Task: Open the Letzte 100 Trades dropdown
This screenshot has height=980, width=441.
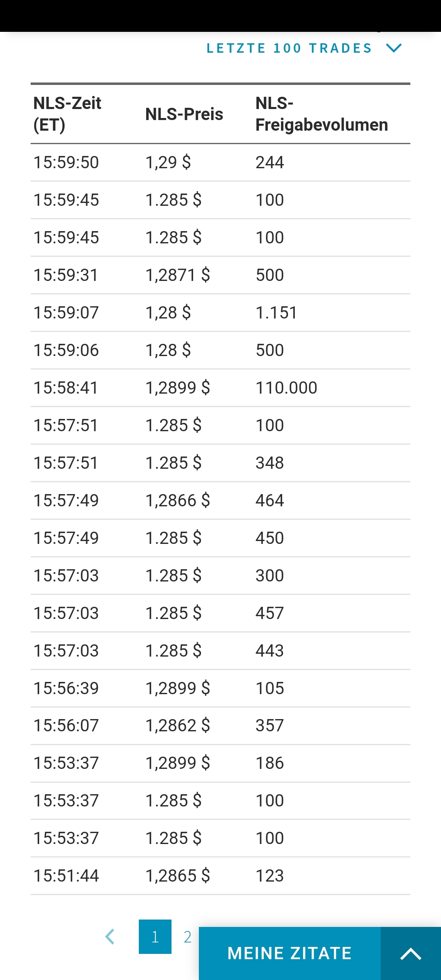Action: (289, 48)
